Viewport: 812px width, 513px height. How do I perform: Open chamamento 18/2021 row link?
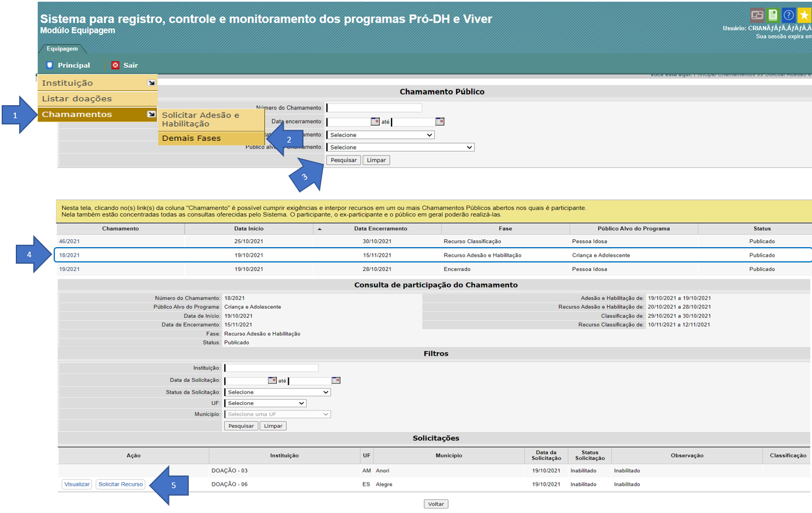pyautogui.click(x=70, y=256)
